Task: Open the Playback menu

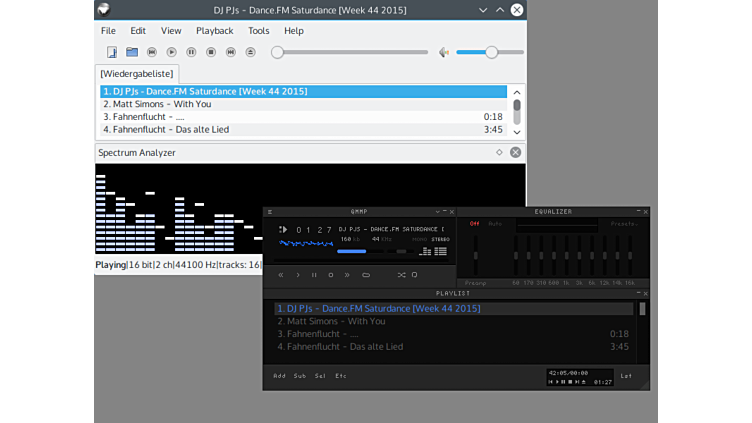Action: [x=214, y=31]
